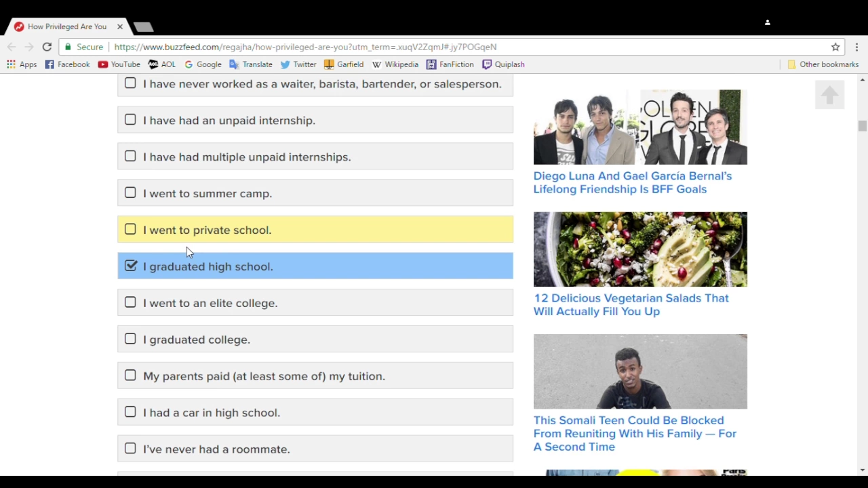Viewport: 868px width, 488px height.
Task: Check 'I went to an elite college'
Action: coord(130,302)
